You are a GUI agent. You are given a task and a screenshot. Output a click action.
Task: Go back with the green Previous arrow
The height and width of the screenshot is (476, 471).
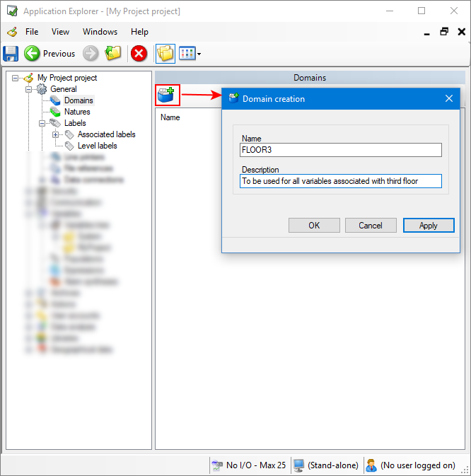pos(32,54)
